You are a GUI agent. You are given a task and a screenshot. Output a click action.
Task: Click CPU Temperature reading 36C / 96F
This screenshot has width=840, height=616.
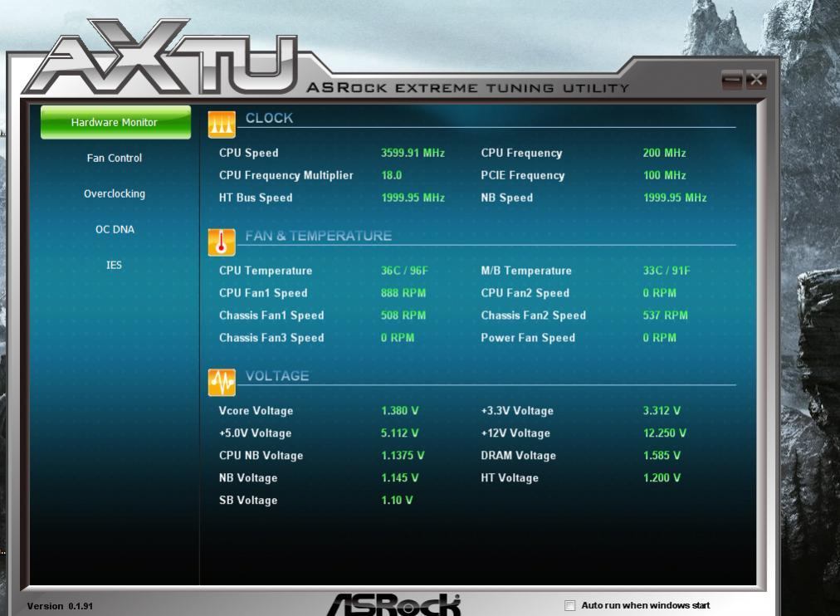[404, 271]
